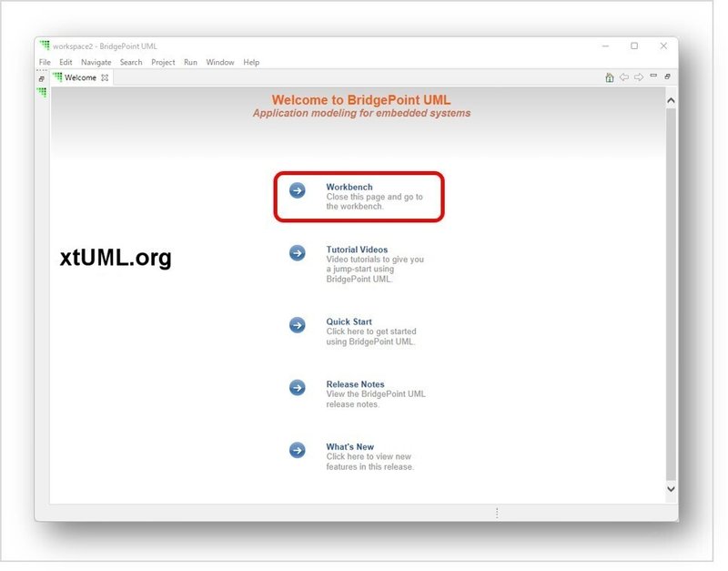Click the Quick Start arrow icon

click(298, 325)
